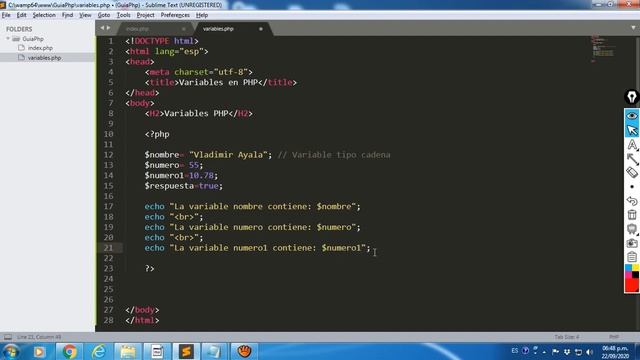Take a screenshot with the camera icon

point(632,243)
